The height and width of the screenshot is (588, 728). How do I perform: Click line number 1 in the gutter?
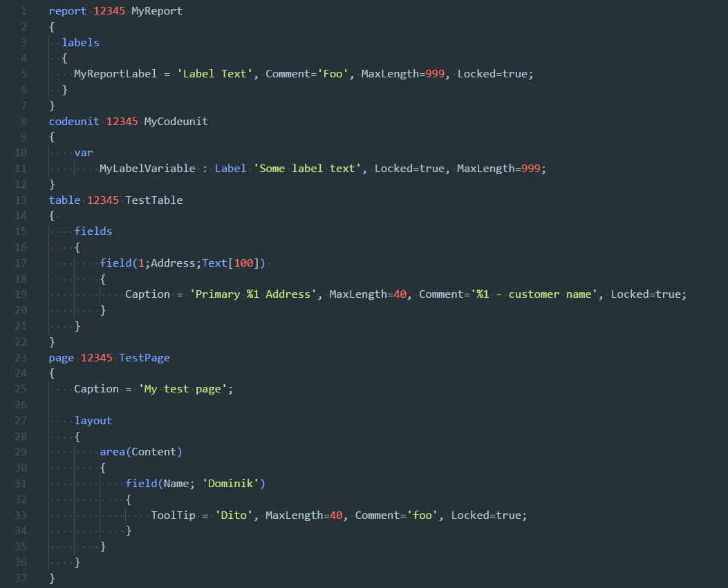(24, 11)
